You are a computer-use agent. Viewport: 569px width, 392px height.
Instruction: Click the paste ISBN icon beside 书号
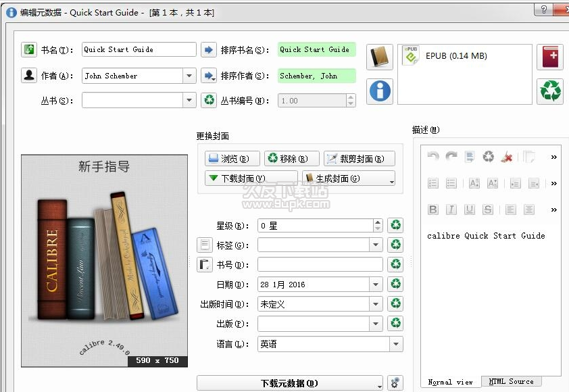point(205,265)
